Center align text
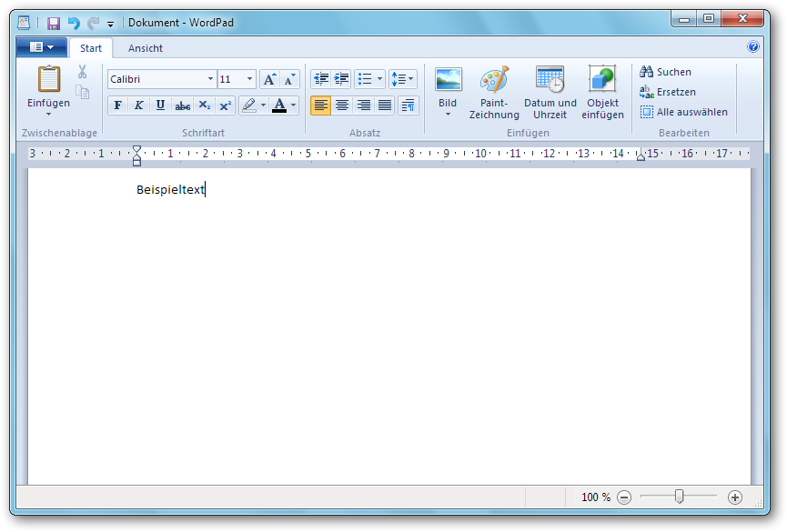The height and width of the screenshot is (532, 787). coord(342,105)
